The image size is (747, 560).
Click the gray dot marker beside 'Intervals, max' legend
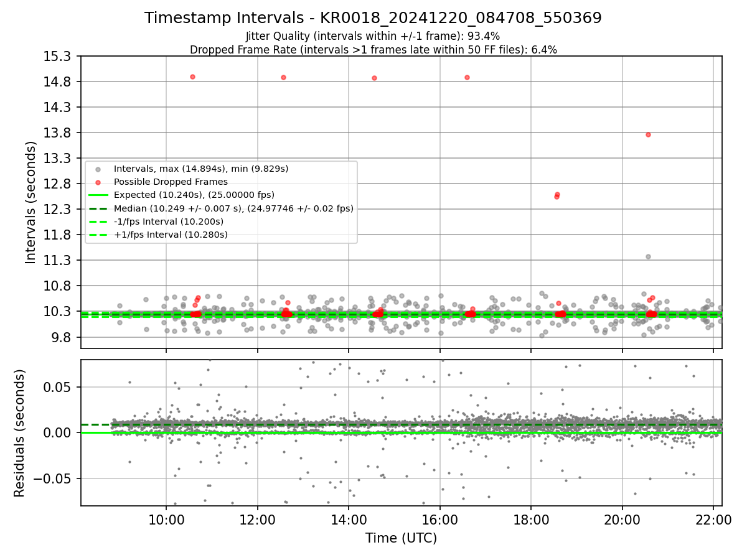(x=98, y=169)
